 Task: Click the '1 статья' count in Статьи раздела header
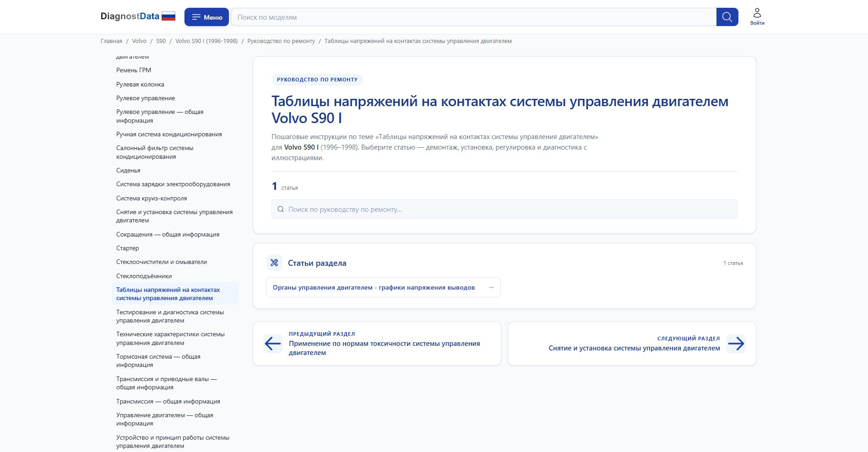[733, 263]
